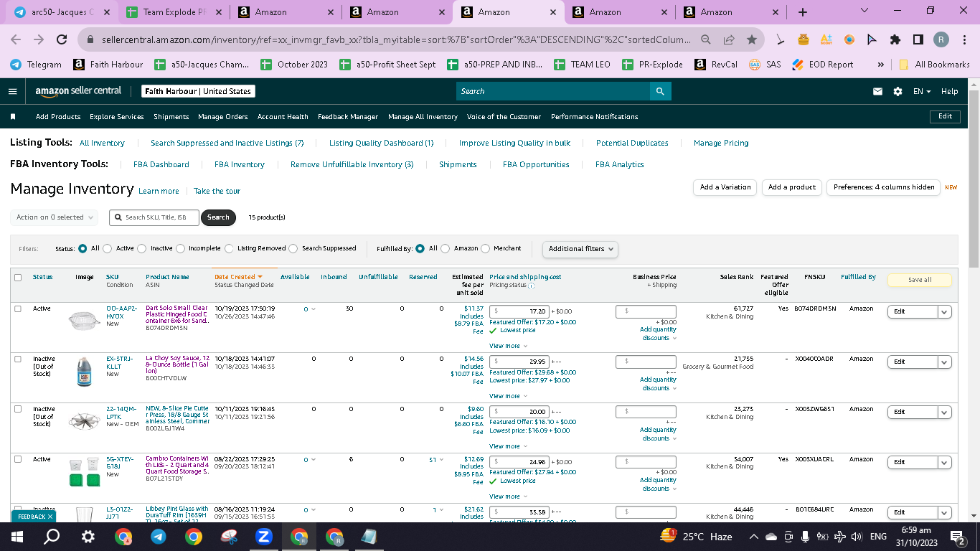Select the Incomplete status radio filter
Viewport: 980px width, 551px height.
(x=179, y=248)
